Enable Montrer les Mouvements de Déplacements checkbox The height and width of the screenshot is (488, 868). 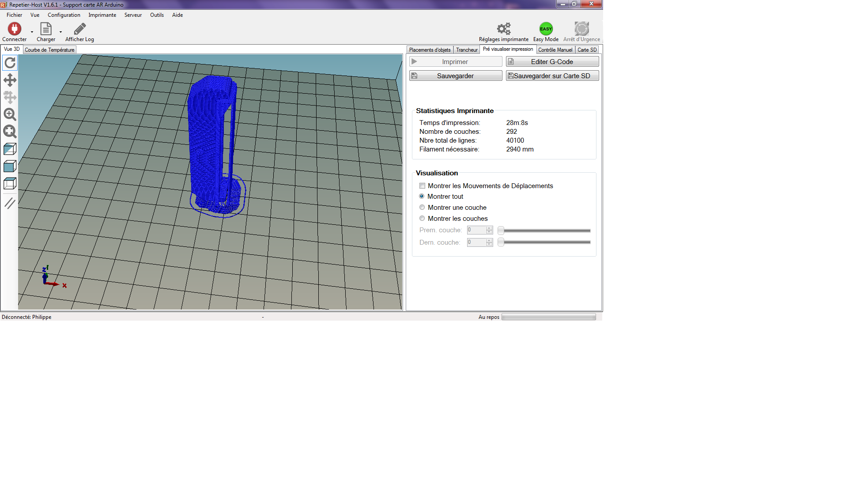(x=423, y=186)
